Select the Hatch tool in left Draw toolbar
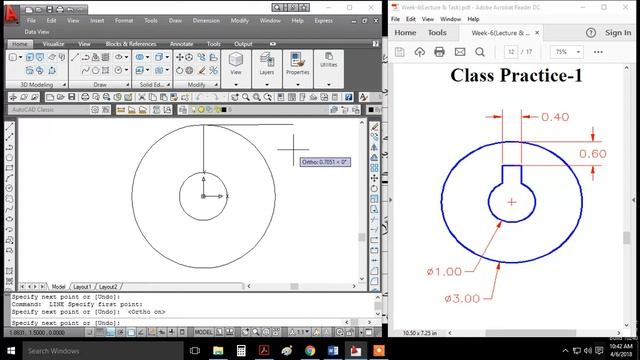Viewport: 640px width, 360px height. (10, 271)
